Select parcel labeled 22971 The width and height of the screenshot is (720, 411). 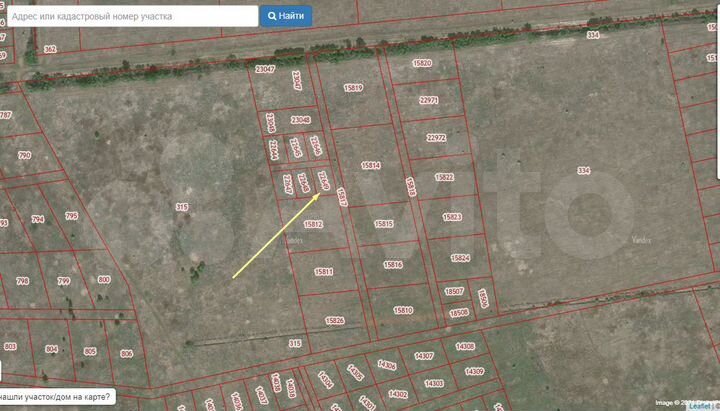[429, 100]
